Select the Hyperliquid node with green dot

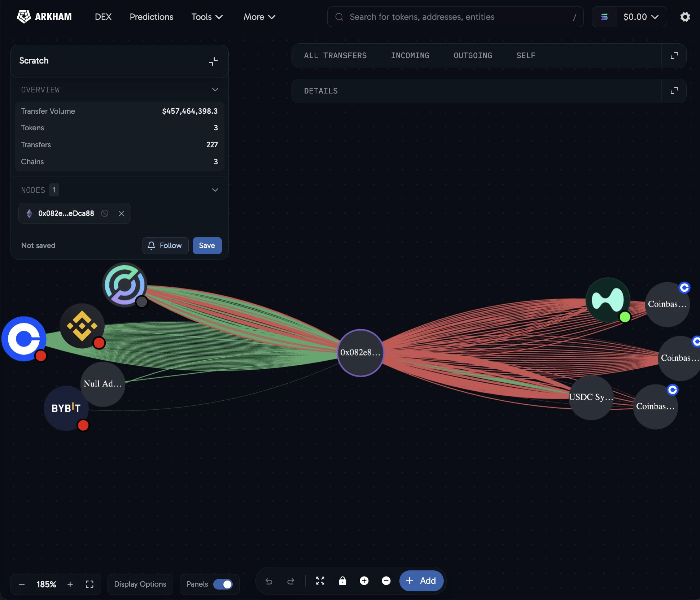(x=608, y=300)
